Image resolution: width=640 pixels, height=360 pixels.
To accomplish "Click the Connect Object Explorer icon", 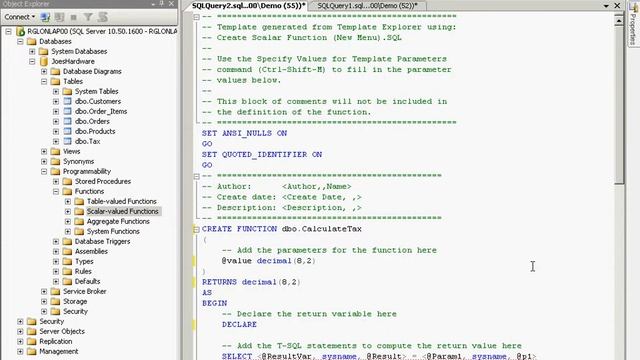I will coord(45,17).
